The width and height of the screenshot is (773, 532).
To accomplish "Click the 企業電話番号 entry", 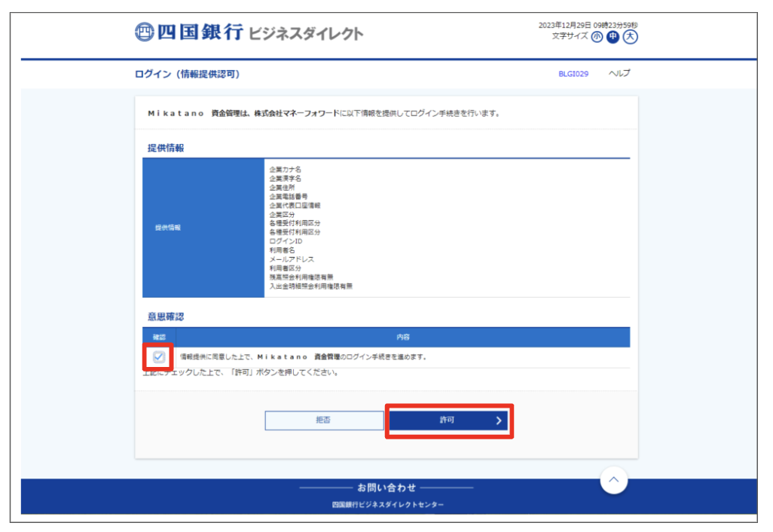I will [289, 196].
